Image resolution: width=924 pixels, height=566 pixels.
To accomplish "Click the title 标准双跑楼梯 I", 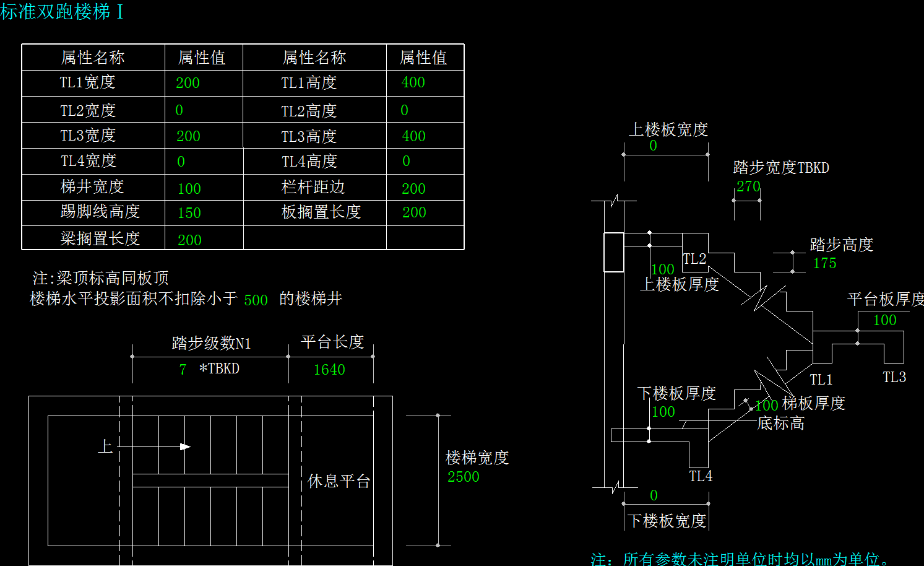I will (62, 11).
